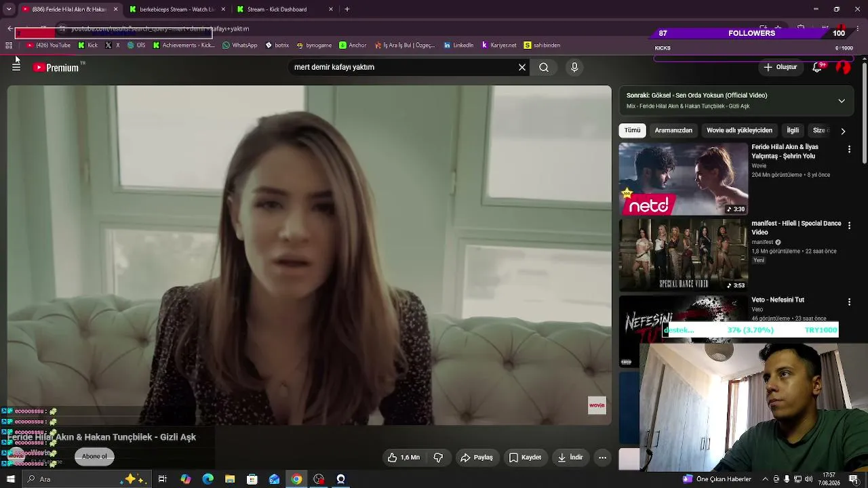Select the İlgili filter chip
The height and width of the screenshot is (488, 868).
pyautogui.click(x=793, y=130)
